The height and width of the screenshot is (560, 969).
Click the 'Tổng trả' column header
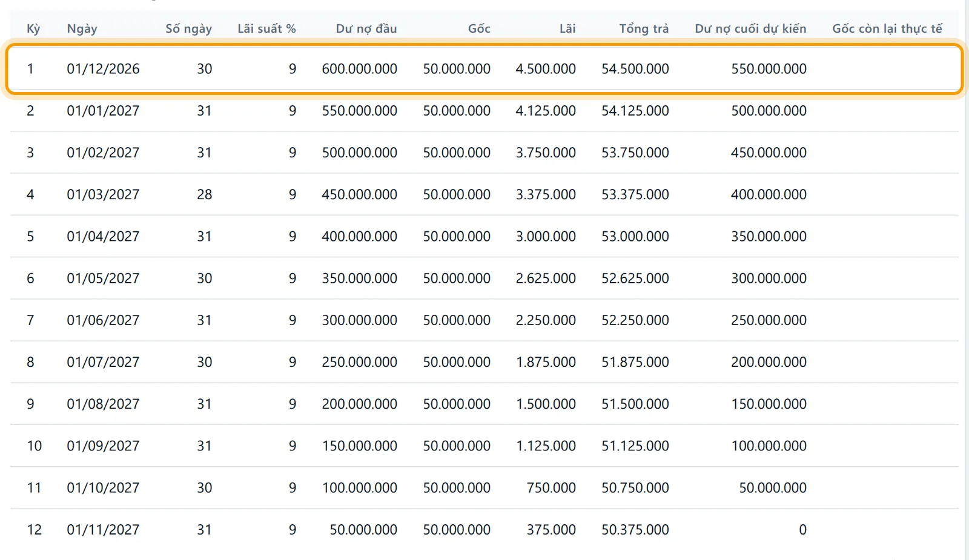coord(644,28)
